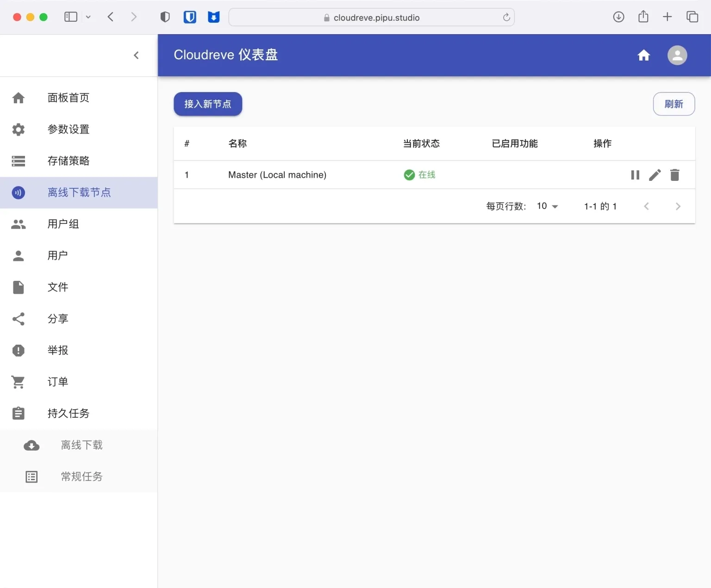Click the 在线 status text
Screen dimensions: 711x588
(427, 175)
